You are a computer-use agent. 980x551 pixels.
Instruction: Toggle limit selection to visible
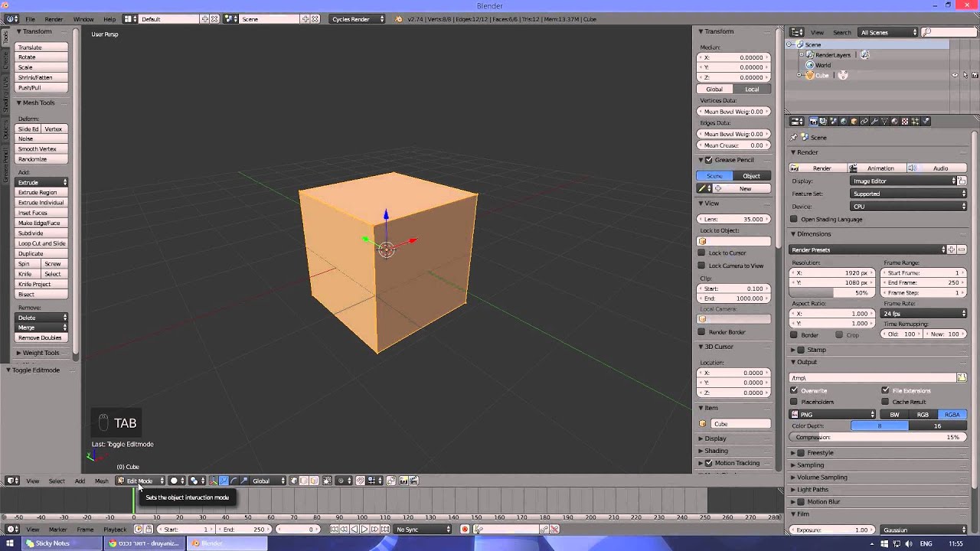click(327, 481)
